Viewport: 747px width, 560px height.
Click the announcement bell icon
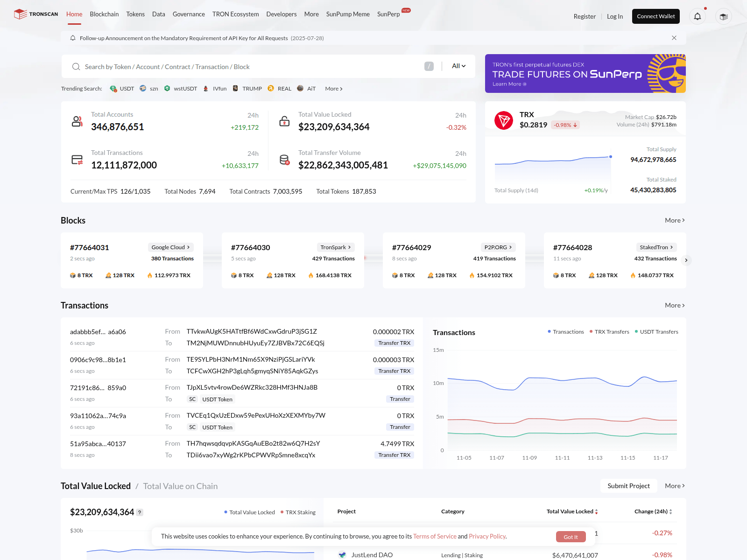coord(73,38)
